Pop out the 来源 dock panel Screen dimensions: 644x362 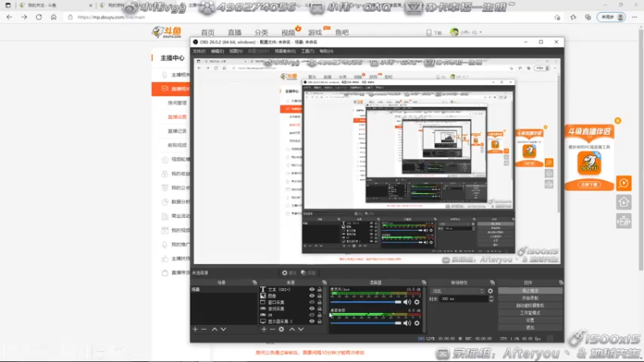click(324, 283)
